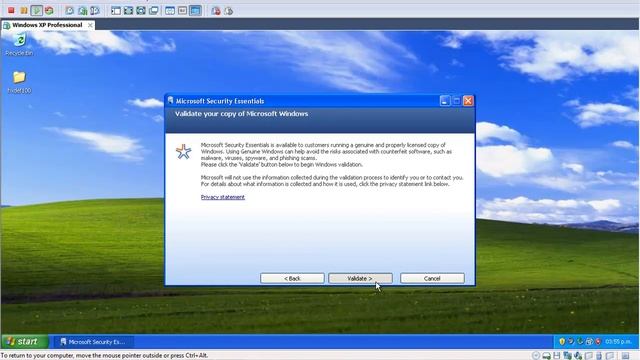Image resolution: width=640 pixels, height=360 pixels.
Task: Click the < Back button
Action: tap(292, 278)
